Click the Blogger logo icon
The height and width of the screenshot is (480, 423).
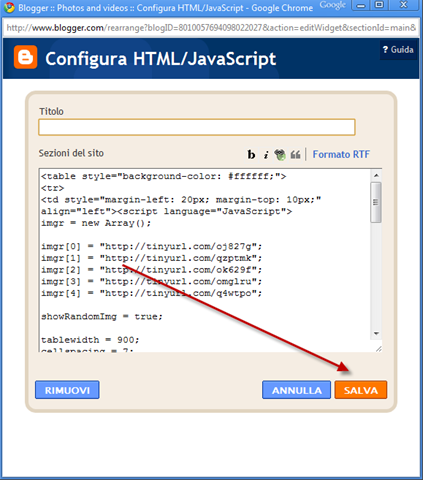point(25,57)
